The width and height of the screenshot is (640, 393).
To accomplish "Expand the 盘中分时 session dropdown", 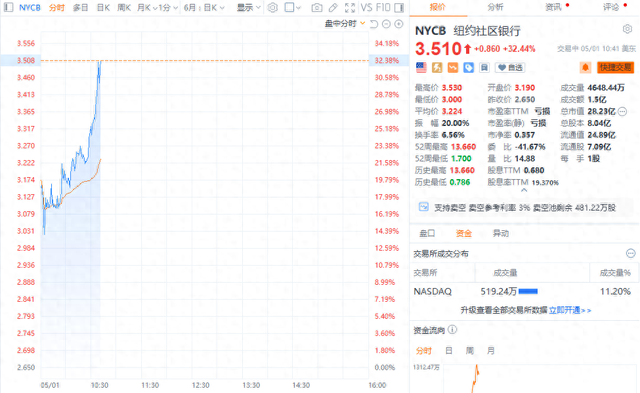I will pyautogui.click(x=345, y=24).
